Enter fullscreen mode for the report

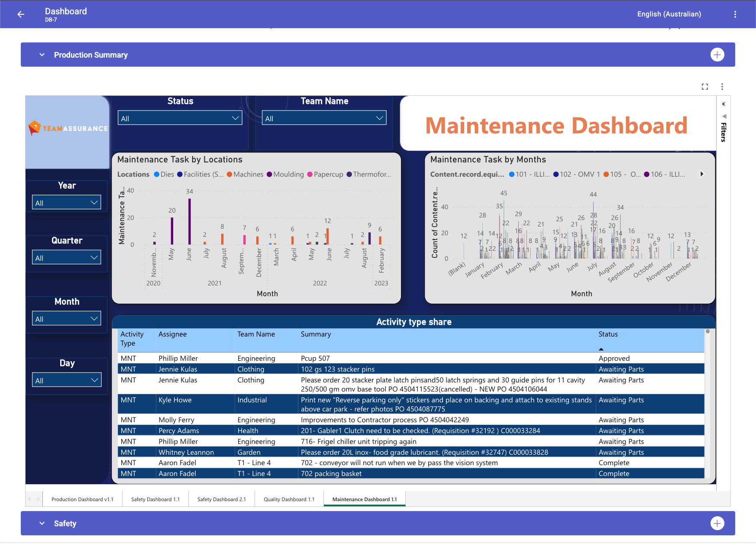click(x=705, y=87)
